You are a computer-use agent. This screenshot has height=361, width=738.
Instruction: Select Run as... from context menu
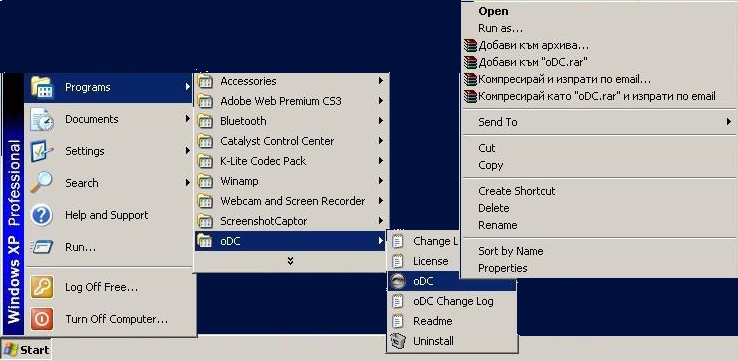pos(500,28)
